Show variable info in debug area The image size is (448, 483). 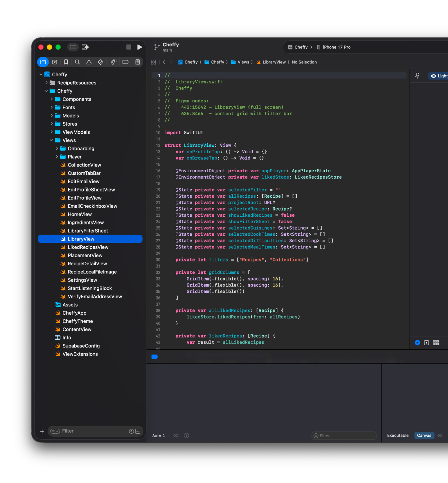pyautogui.click(x=186, y=436)
